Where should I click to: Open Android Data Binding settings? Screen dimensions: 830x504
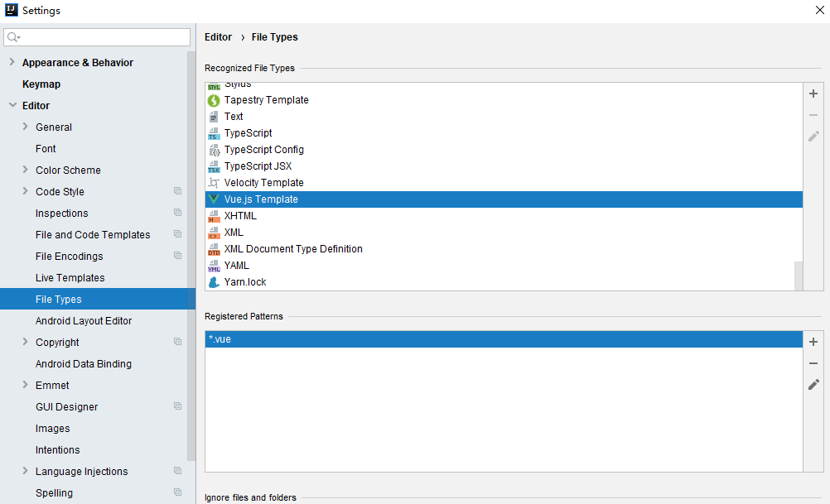pos(84,364)
